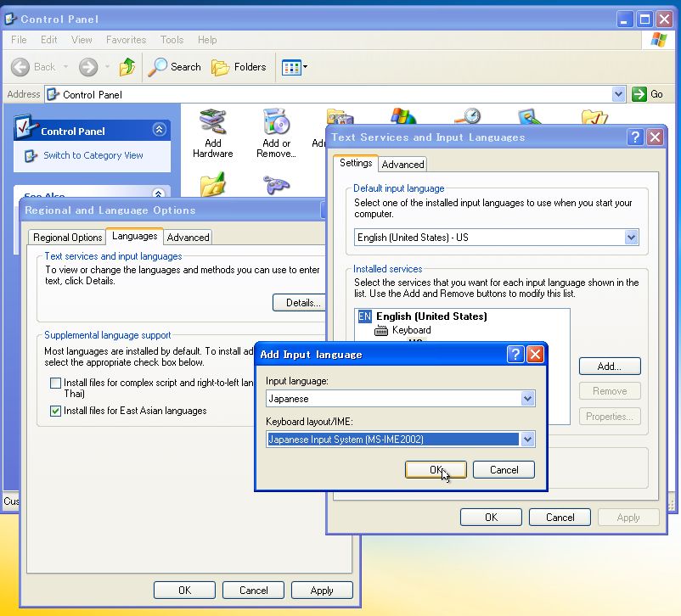The image size is (681, 616).
Task: Switch to the Regional Options tab
Action: 67,238
